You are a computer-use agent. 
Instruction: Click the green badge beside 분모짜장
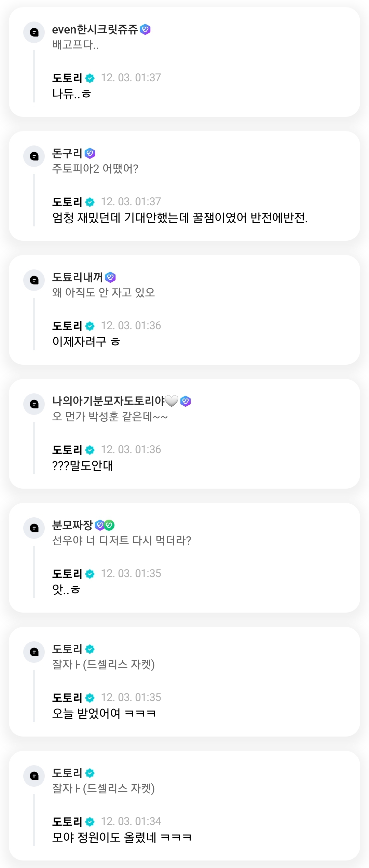point(109,525)
